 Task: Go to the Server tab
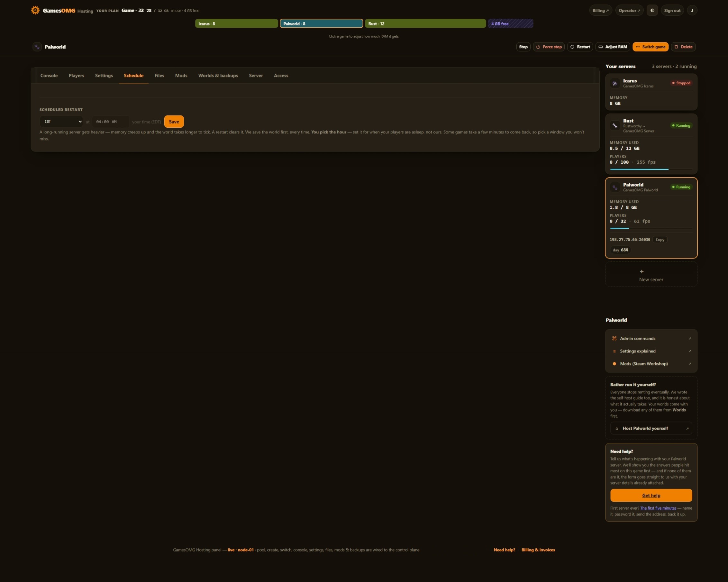click(256, 76)
